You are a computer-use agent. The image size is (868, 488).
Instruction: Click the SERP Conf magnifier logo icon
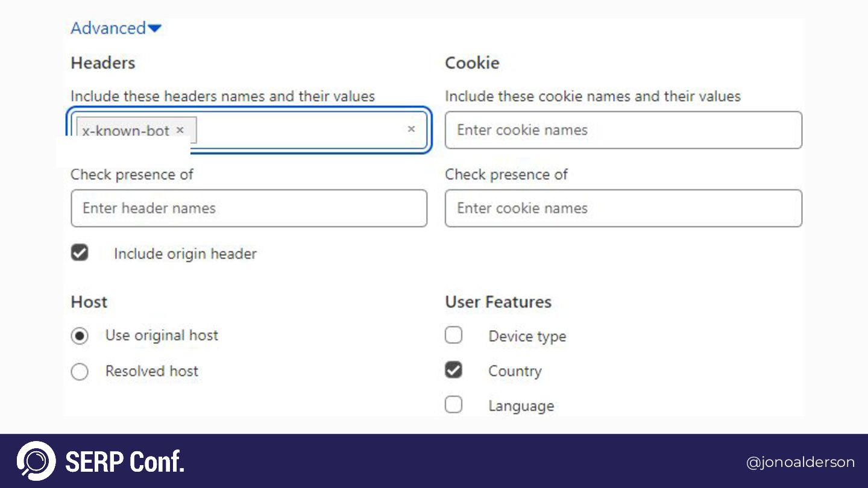point(36,461)
